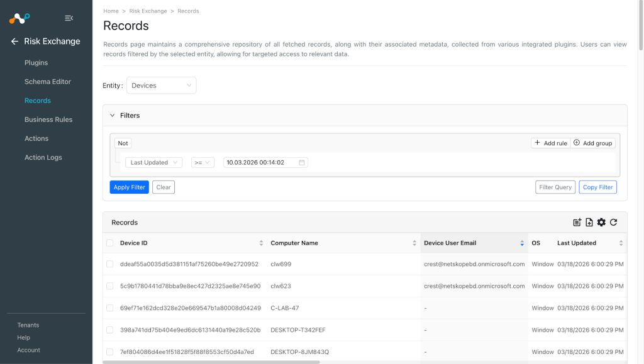Image resolution: width=644 pixels, height=364 pixels.
Task: Collapse the sidebar menu icon
Action: click(x=69, y=18)
